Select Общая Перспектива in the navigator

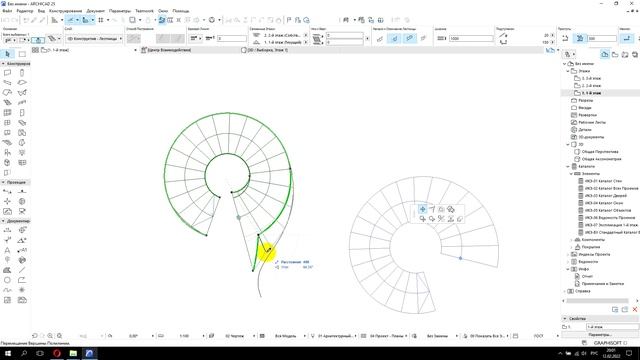click(600, 152)
